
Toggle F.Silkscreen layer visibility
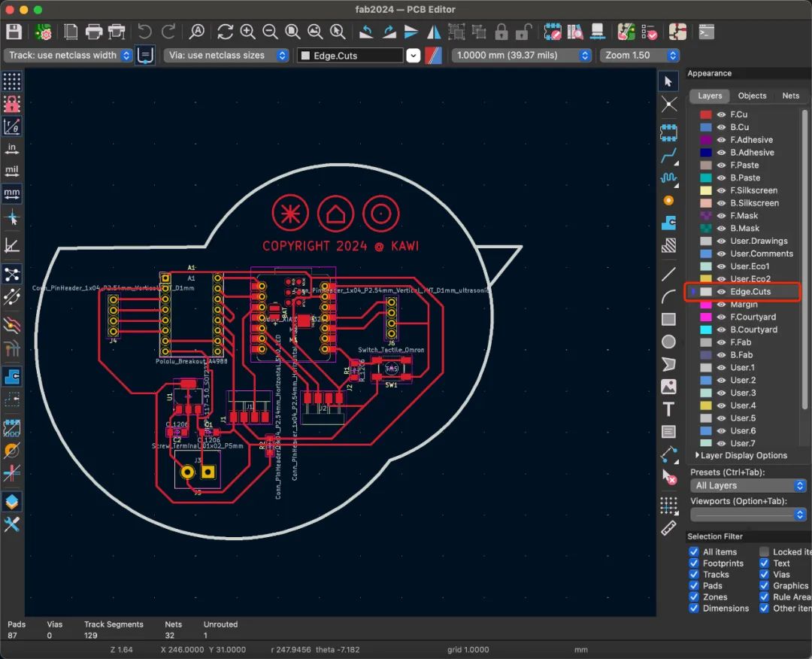pos(721,190)
